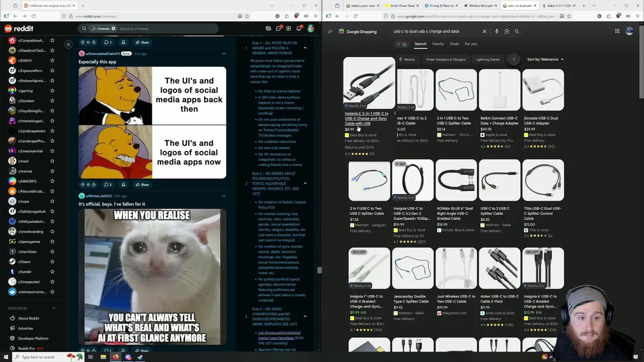
Task: Click the Reddit create post plus icon
Action: coord(288,29)
